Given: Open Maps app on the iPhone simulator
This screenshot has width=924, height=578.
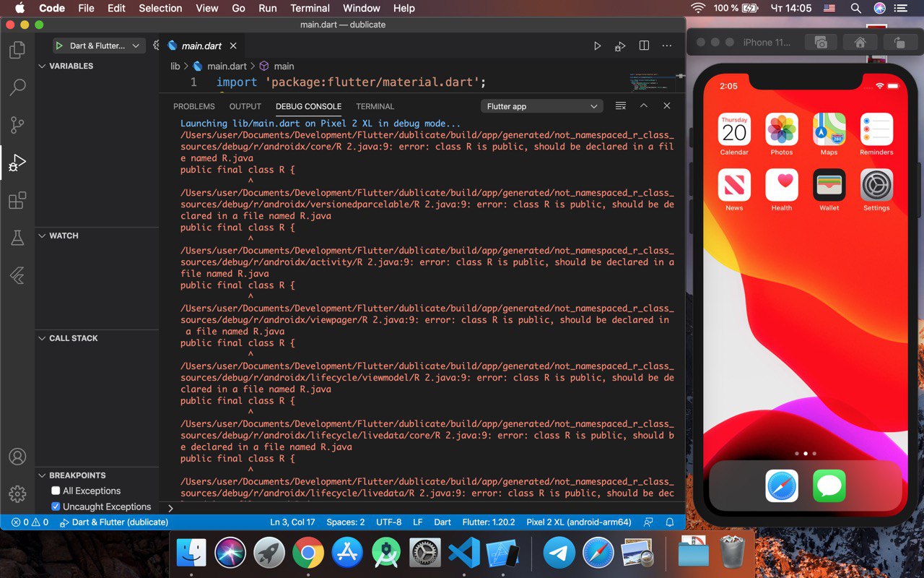Looking at the screenshot, I should click(829, 129).
